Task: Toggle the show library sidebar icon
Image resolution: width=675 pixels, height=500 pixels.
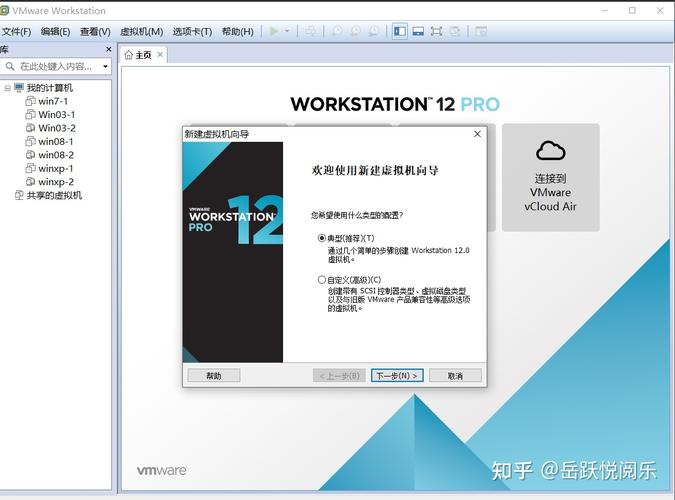Action: 400,31
